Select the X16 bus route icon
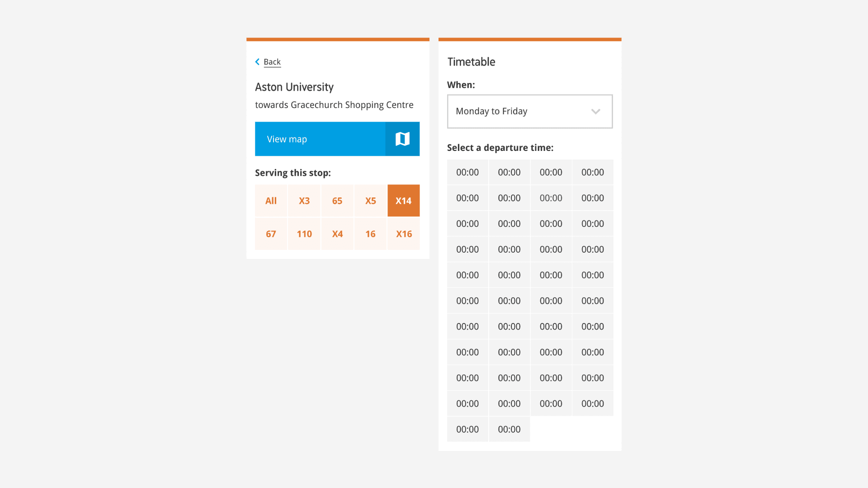Screen dimensions: 868x488 [x=404, y=234]
